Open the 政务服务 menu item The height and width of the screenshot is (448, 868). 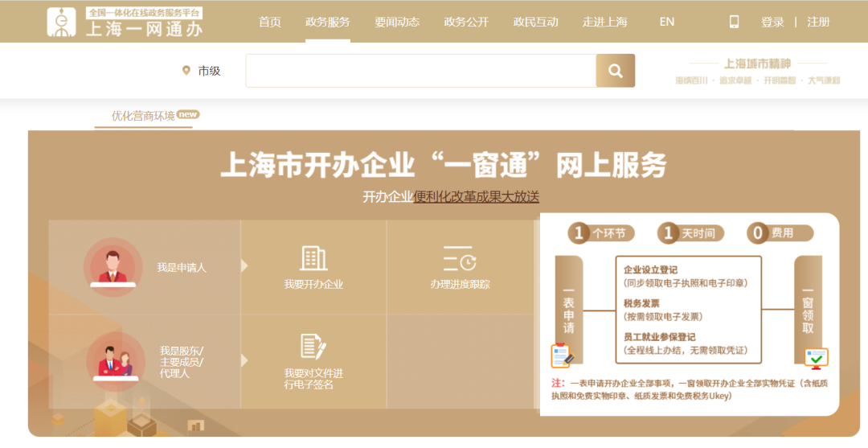328,23
